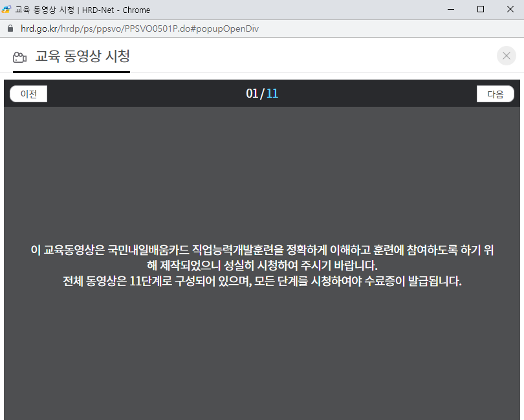Click the 01/11 step counter

[x=262, y=94]
